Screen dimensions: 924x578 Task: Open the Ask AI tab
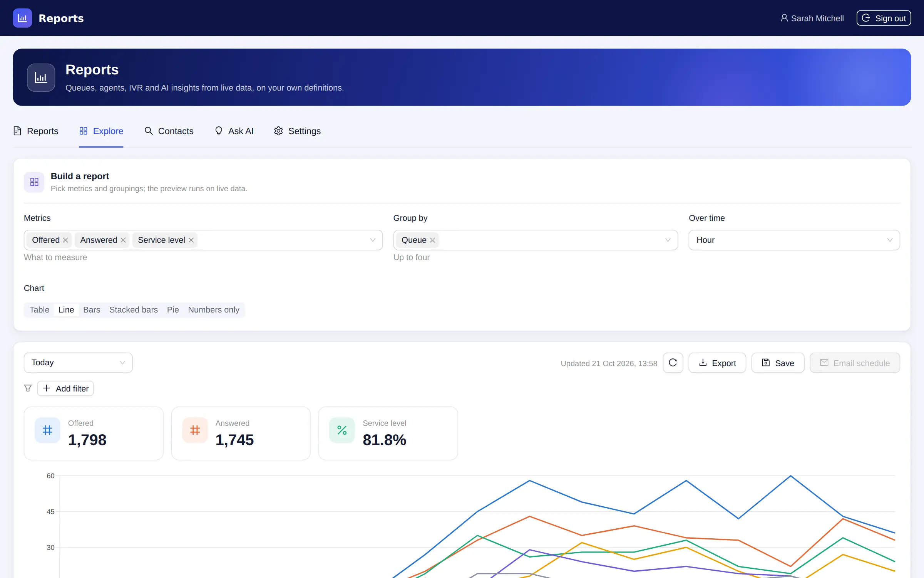point(234,131)
